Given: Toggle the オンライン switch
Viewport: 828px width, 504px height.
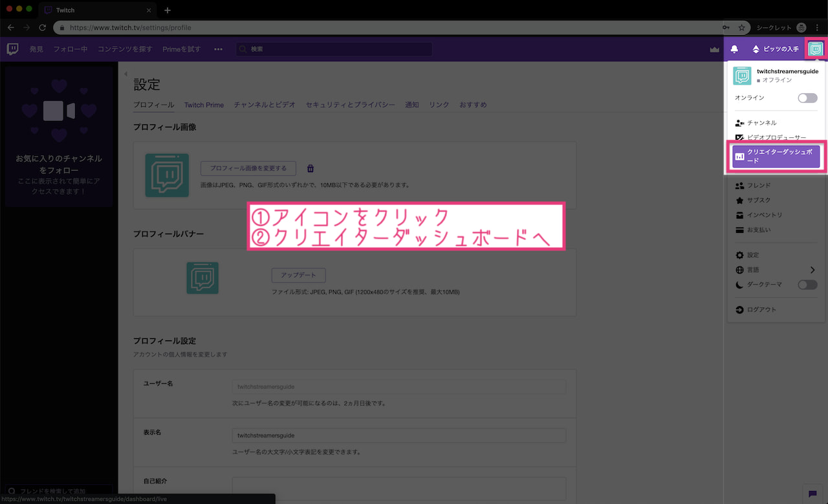Looking at the screenshot, I should (807, 98).
